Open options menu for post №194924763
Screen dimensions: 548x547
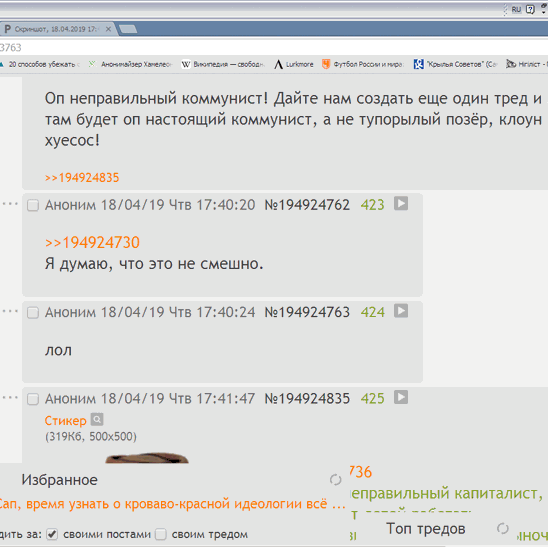pyautogui.click(x=10, y=311)
